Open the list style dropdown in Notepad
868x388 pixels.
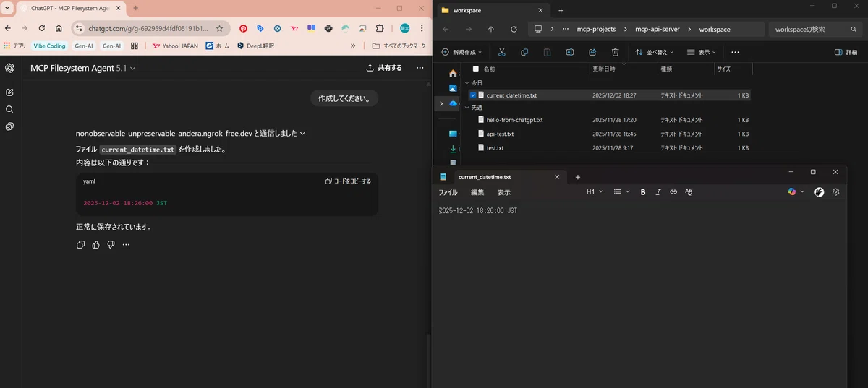pyautogui.click(x=621, y=191)
